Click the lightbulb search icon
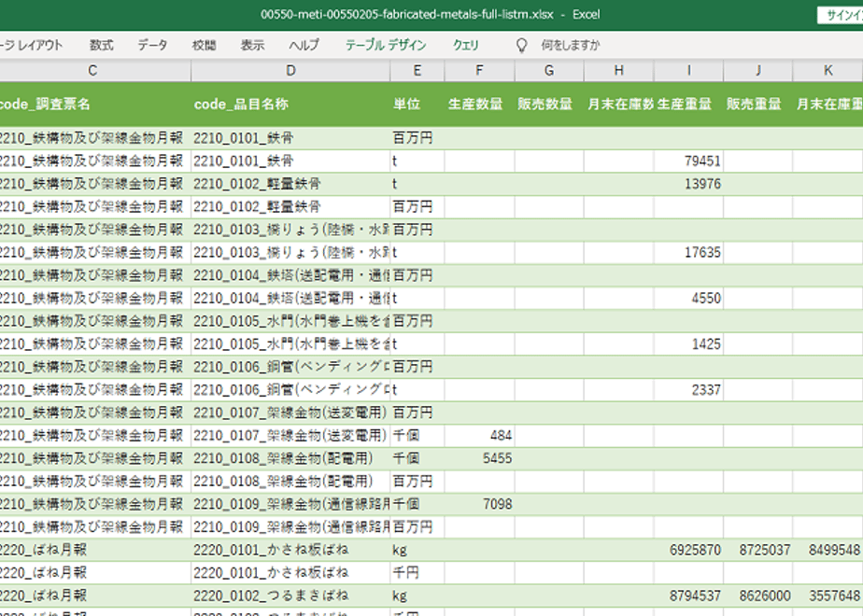This screenshot has height=616, width=863. 521,45
